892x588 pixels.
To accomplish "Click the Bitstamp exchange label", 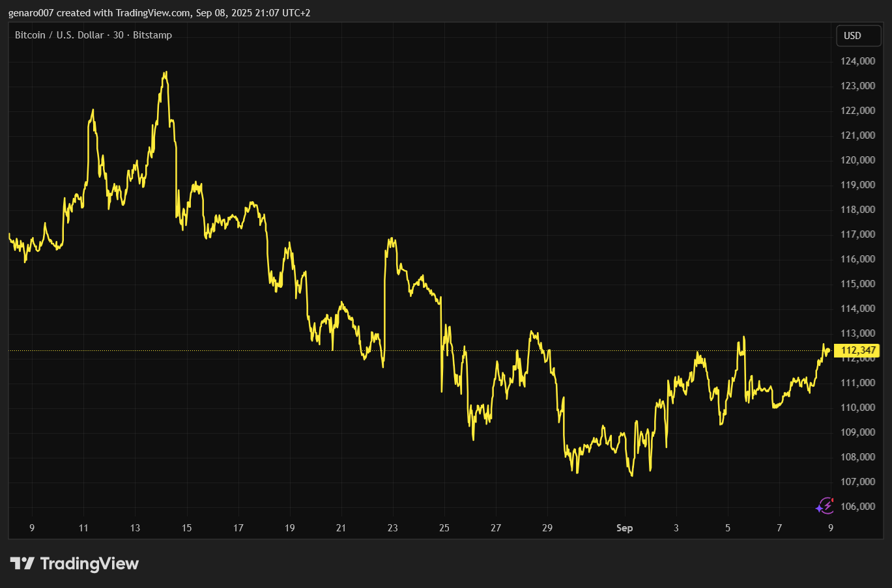I will 152,35.
